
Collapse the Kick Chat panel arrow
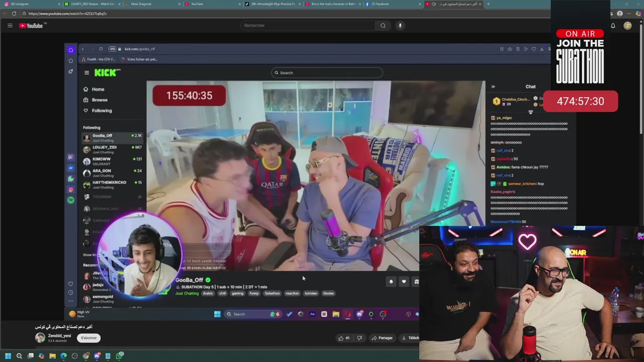pos(493,86)
